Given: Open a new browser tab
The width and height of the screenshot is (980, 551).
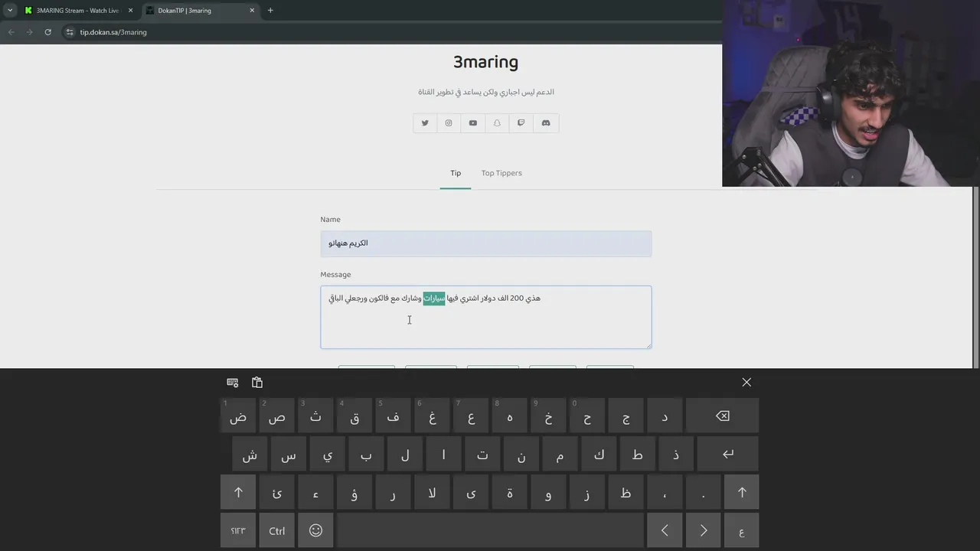Looking at the screenshot, I should click(x=270, y=11).
